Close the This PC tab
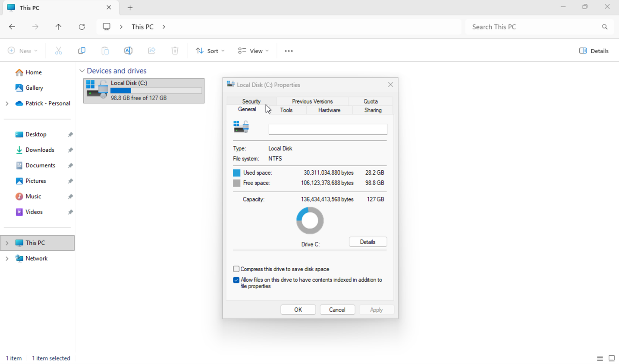619x364 pixels. point(109,7)
